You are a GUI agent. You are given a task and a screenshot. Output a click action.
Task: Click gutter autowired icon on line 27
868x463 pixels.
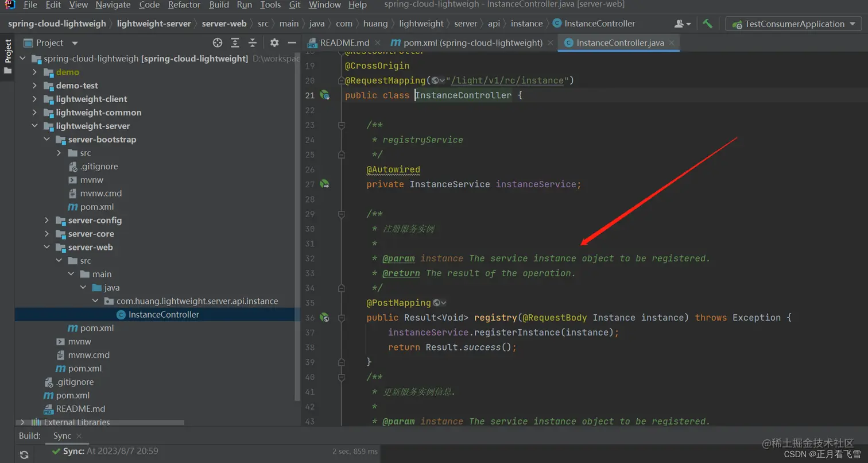tap(324, 184)
